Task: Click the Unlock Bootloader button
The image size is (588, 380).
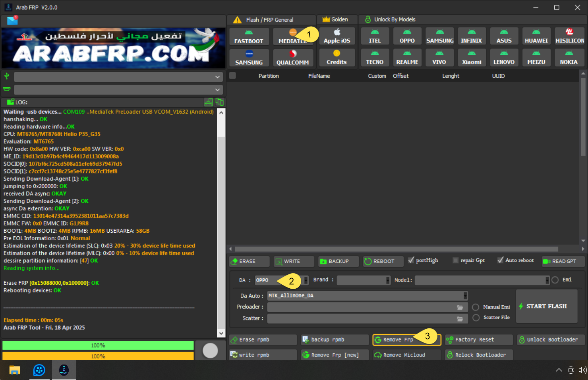Action: point(551,340)
